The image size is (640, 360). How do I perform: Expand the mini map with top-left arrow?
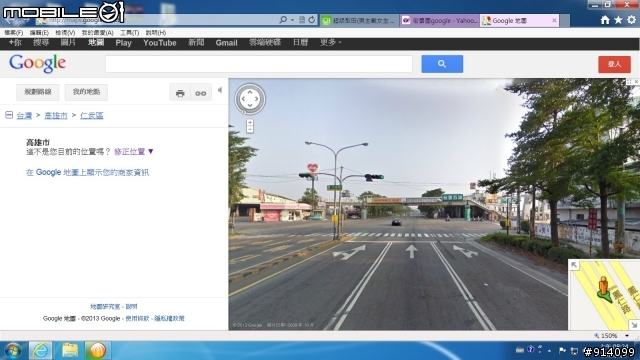(574, 265)
